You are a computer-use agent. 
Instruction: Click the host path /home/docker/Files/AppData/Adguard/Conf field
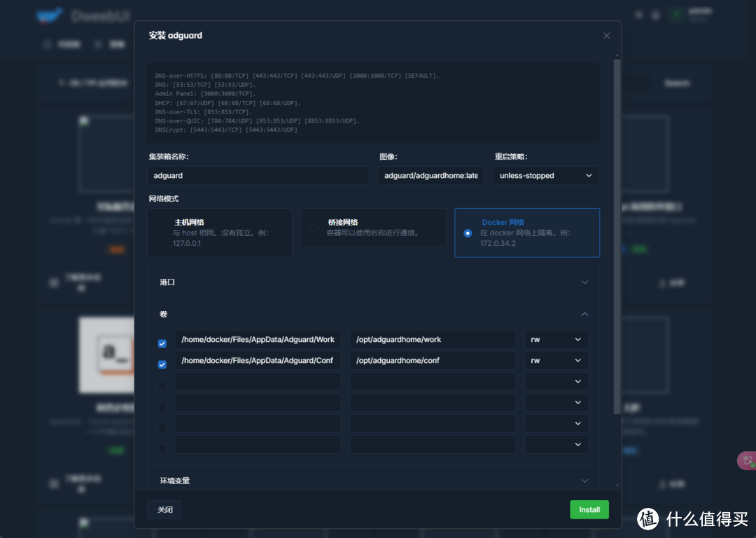pos(258,361)
